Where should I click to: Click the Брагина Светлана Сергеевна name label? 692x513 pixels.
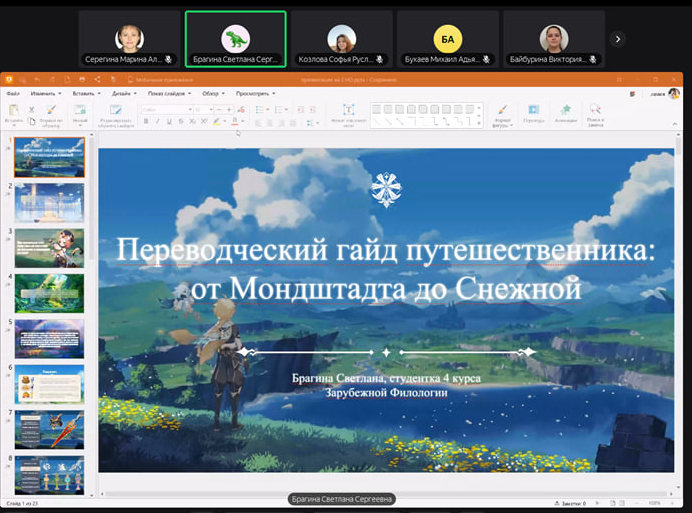(x=342, y=499)
